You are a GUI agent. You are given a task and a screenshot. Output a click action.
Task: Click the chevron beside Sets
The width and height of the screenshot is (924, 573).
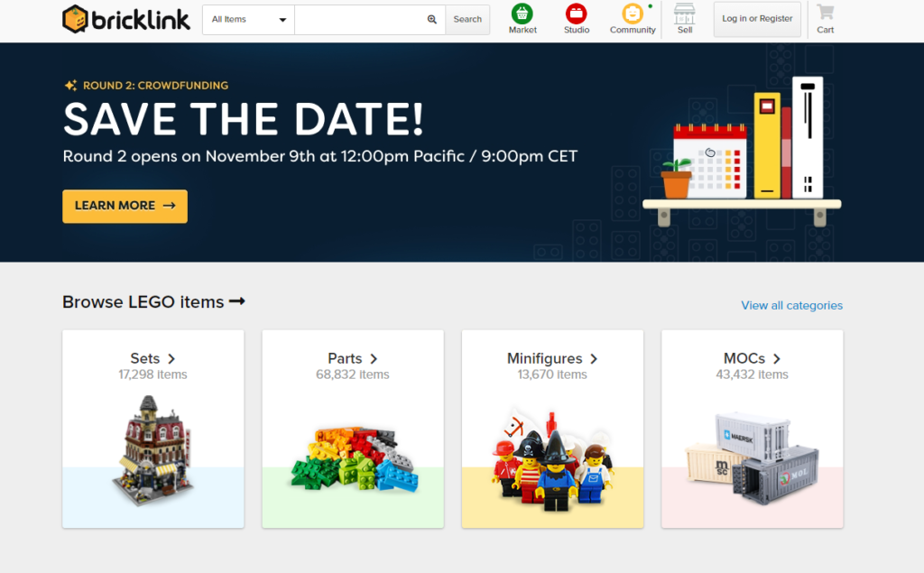point(171,358)
